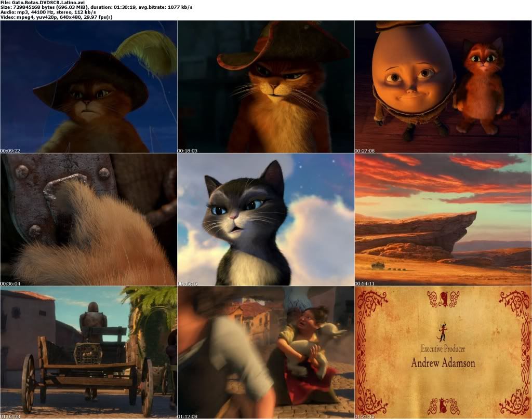Image resolution: width=532 pixels, height=419 pixels.
Task: Click the 00:18:03 timestamp label
Action: [x=187, y=151]
